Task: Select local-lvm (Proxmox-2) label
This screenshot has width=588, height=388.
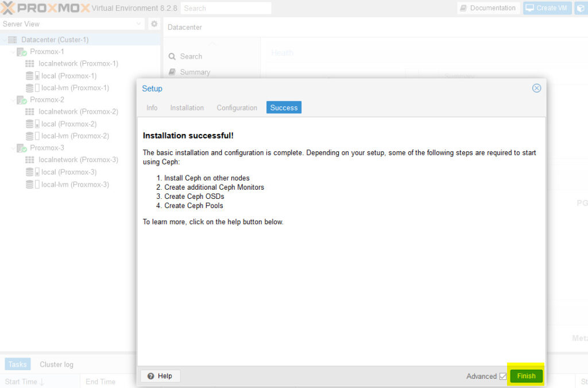Action: coord(75,136)
